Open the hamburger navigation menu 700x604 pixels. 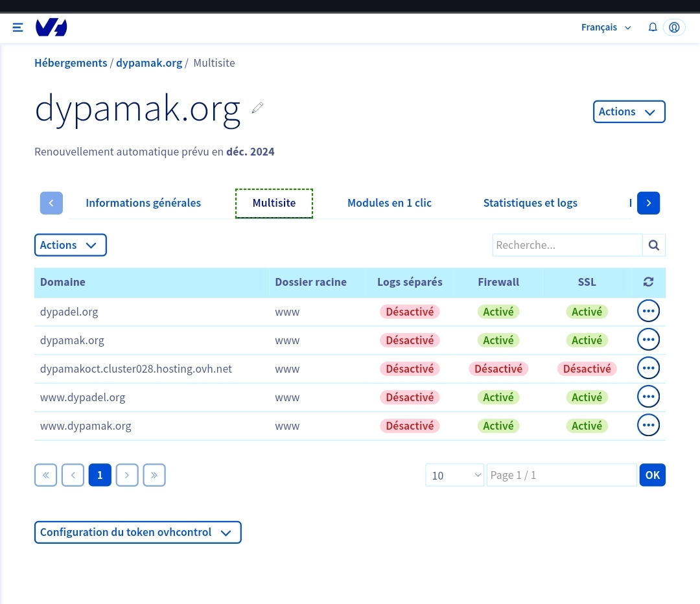point(18,27)
